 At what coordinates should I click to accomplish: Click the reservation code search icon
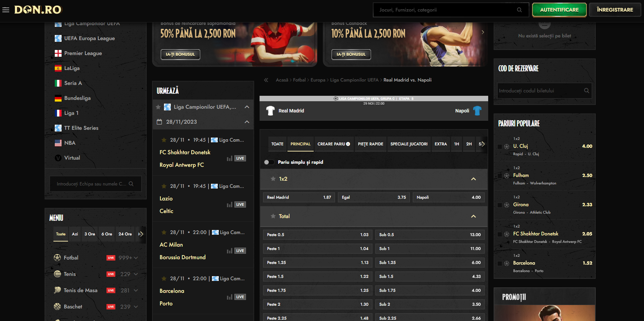click(587, 91)
